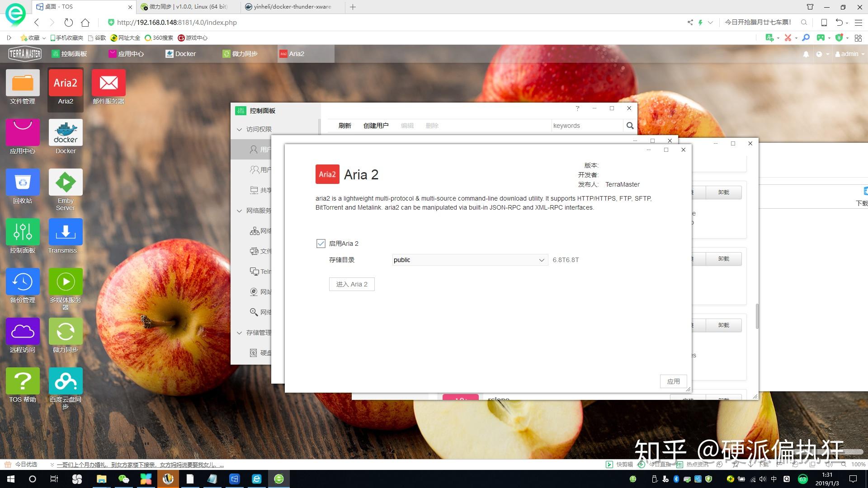The height and width of the screenshot is (488, 868).
Task: Click the keywords search field
Action: click(586, 126)
